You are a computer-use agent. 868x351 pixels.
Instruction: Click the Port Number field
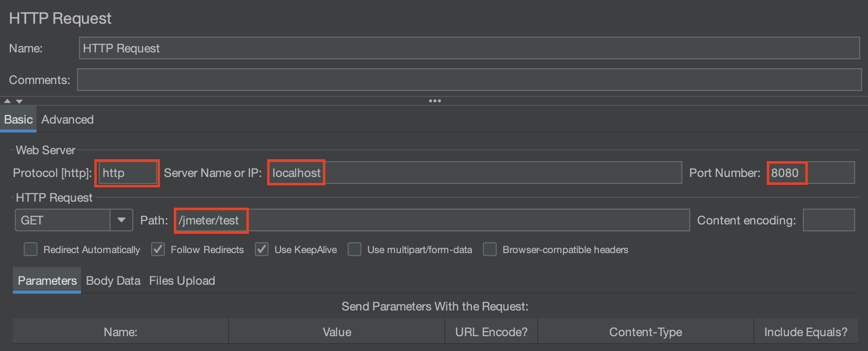(x=811, y=173)
